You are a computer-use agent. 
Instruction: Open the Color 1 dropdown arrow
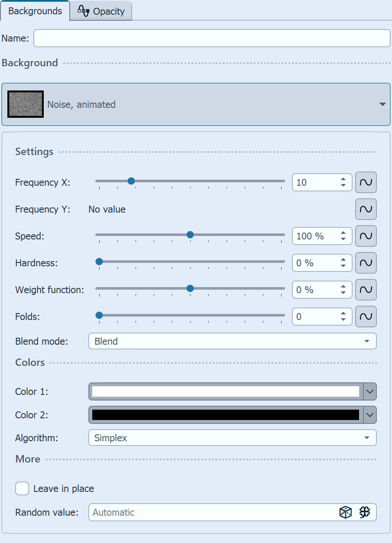point(370,391)
